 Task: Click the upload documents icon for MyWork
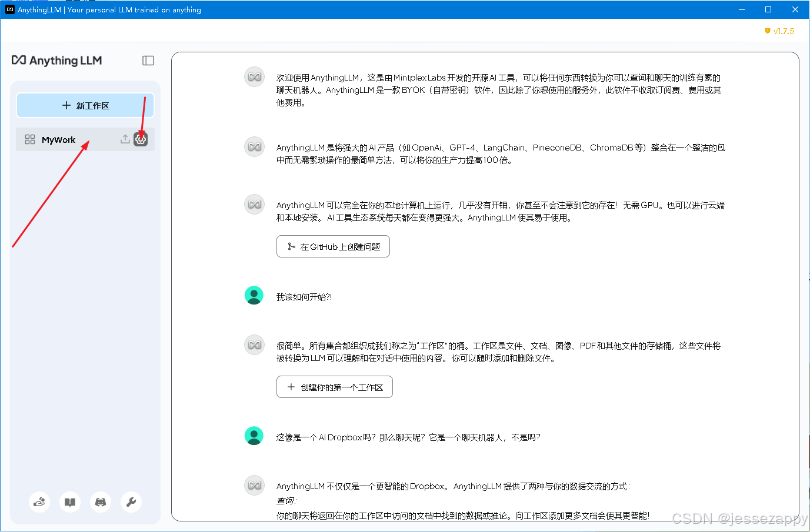[125, 139]
